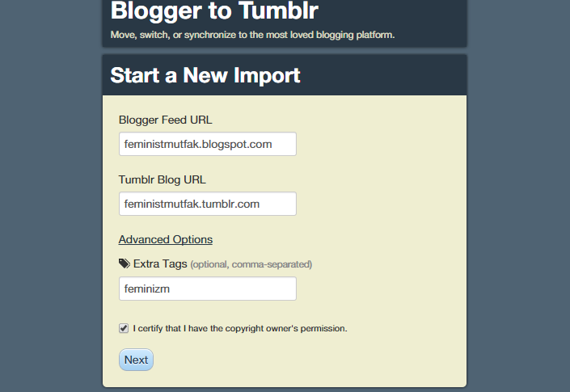Click the "Blogger to Tumblr" page title
570x392 pixels.
213,11
